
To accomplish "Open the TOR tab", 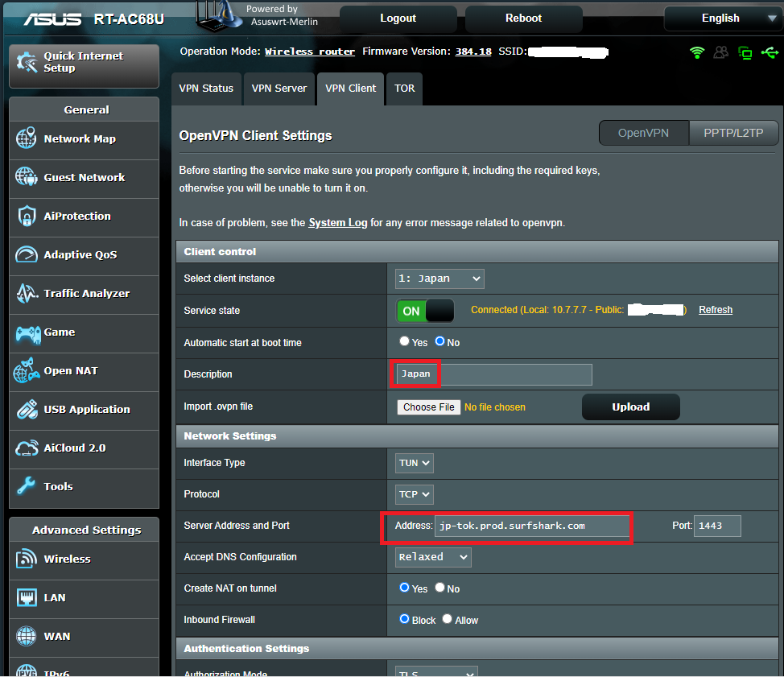I will [405, 89].
